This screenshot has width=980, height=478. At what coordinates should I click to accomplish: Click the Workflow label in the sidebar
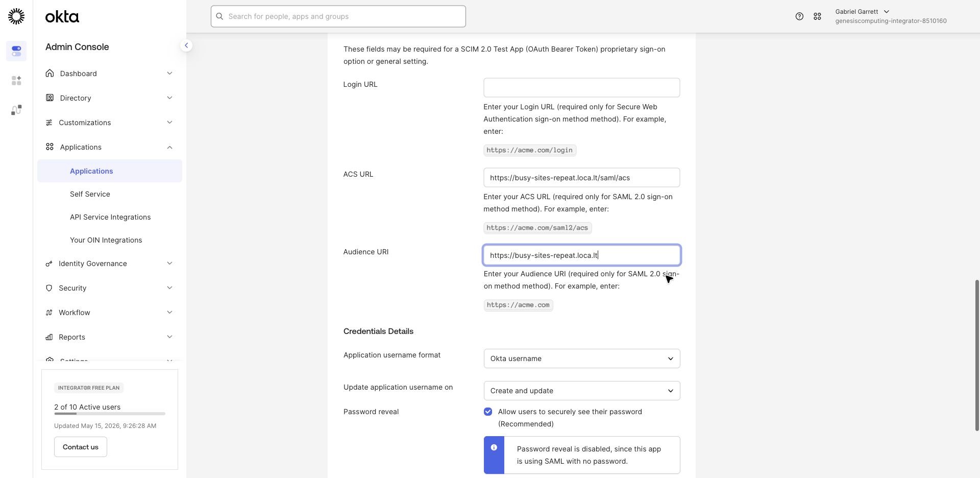pos(75,313)
